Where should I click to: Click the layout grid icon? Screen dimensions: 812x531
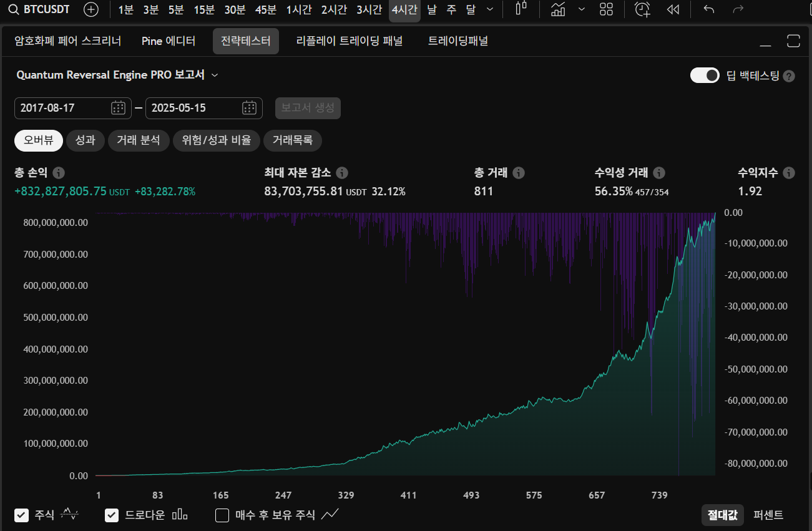pos(606,9)
